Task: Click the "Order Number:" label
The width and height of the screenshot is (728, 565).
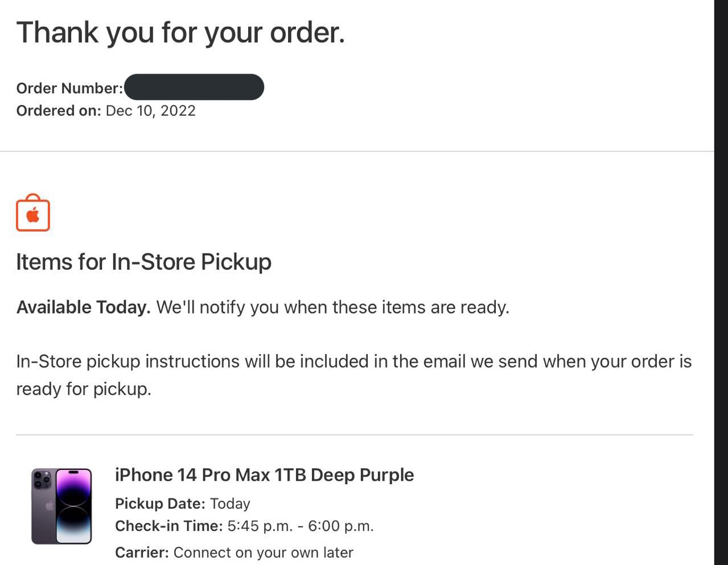Action: [69, 88]
